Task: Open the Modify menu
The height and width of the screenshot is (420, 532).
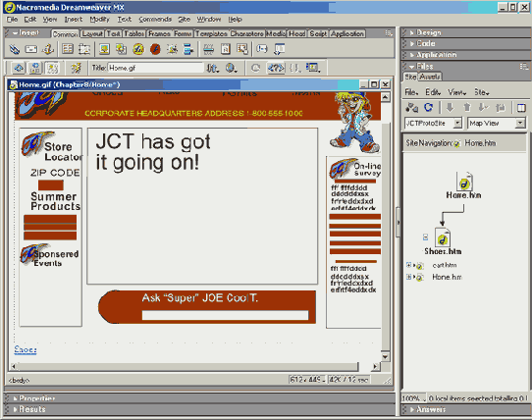Action: 99,20
